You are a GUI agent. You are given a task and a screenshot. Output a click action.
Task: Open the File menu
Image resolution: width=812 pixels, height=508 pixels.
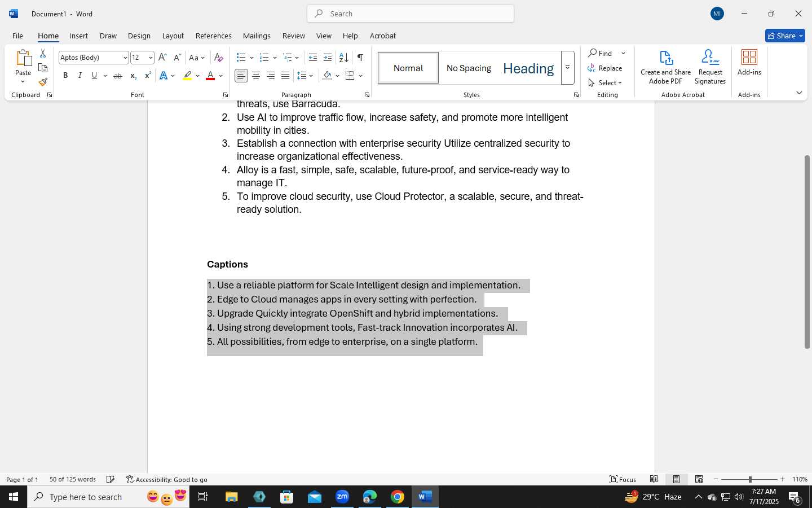coord(17,36)
